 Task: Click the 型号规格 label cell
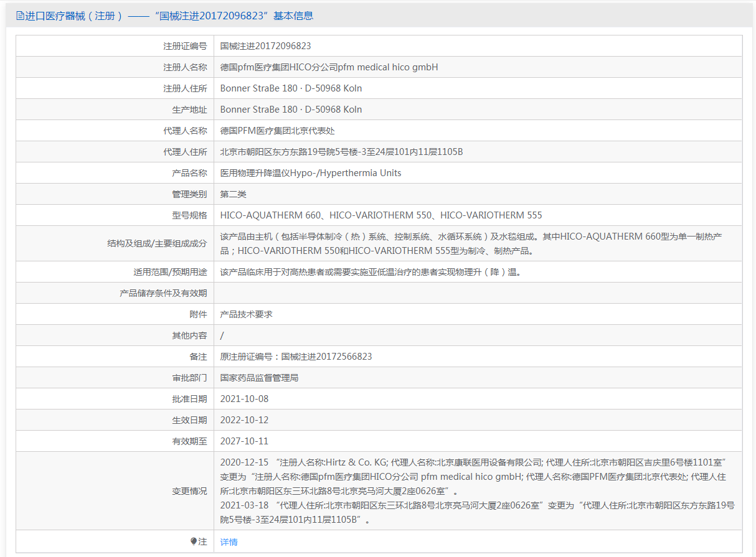point(115,215)
